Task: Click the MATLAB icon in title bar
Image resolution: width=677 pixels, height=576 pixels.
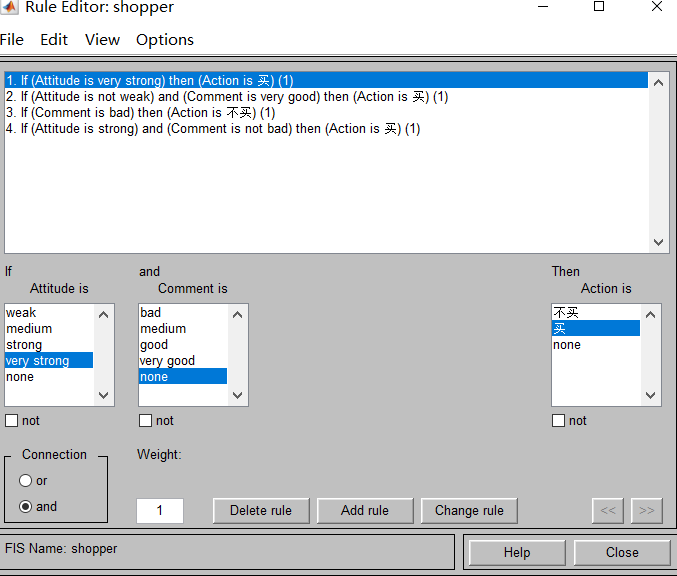Action: coord(9,6)
